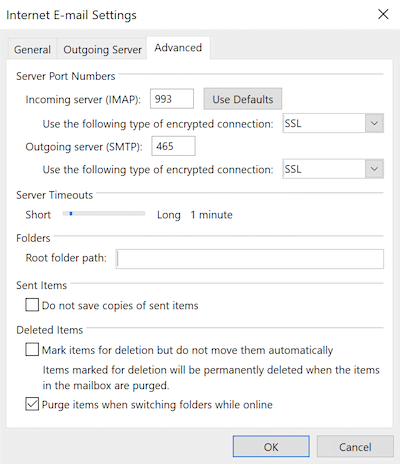This screenshot has width=400, height=464.
Task: Click the Internet E-mail Settings title bar
Action: tap(187, 15)
